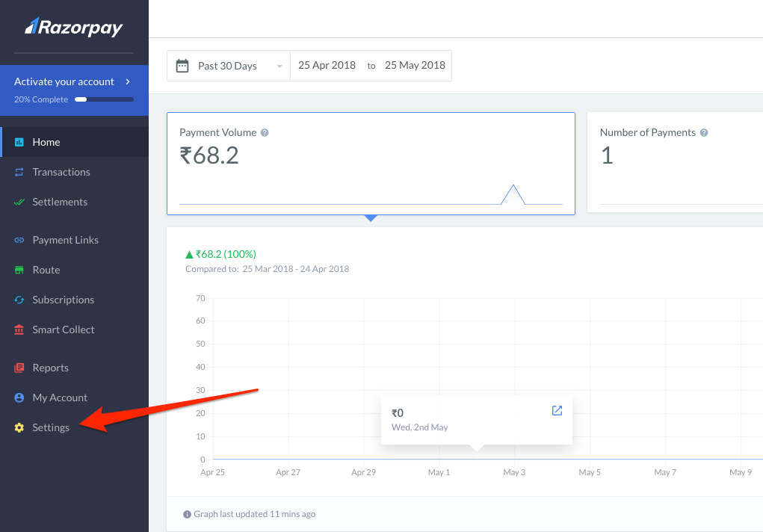Click the Activate your account banner
This screenshot has width=763, height=532.
[x=75, y=90]
